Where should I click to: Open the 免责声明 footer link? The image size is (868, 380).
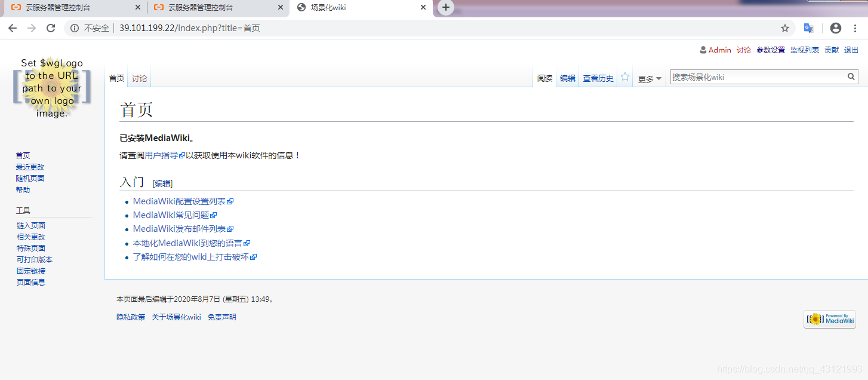222,317
